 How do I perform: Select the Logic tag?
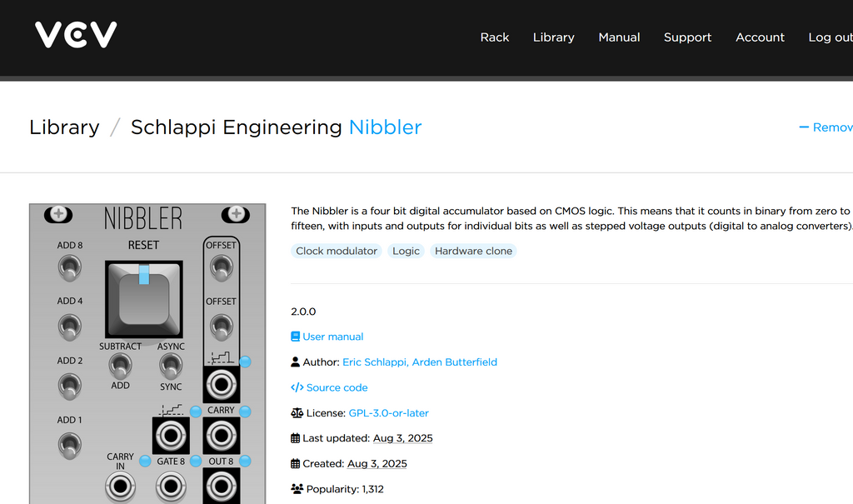406,251
